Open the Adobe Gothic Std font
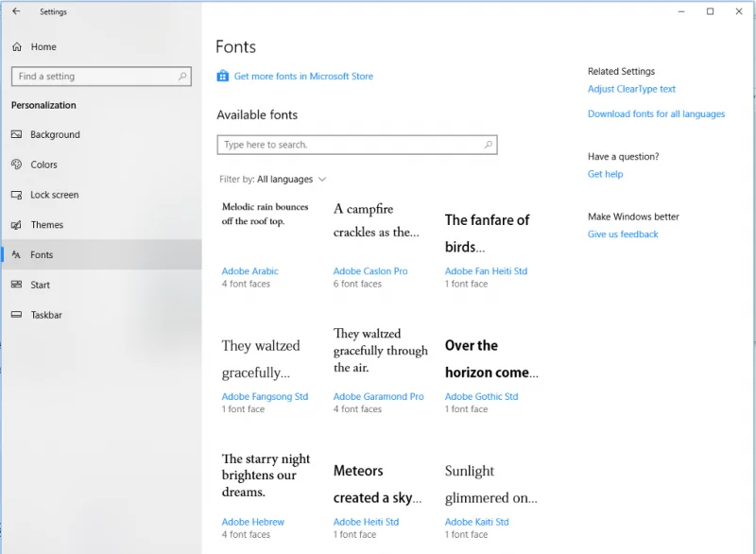 [x=481, y=396]
